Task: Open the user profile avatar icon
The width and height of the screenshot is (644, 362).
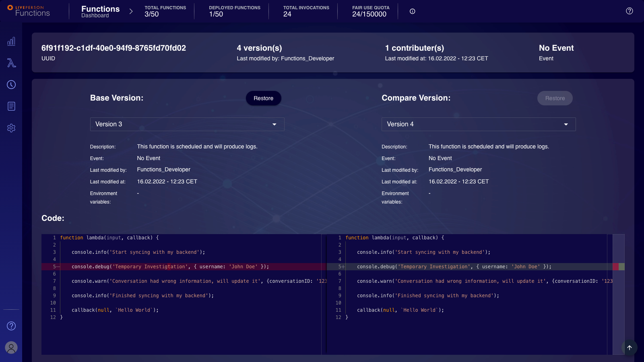Action: pyautogui.click(x=11, y=348)
